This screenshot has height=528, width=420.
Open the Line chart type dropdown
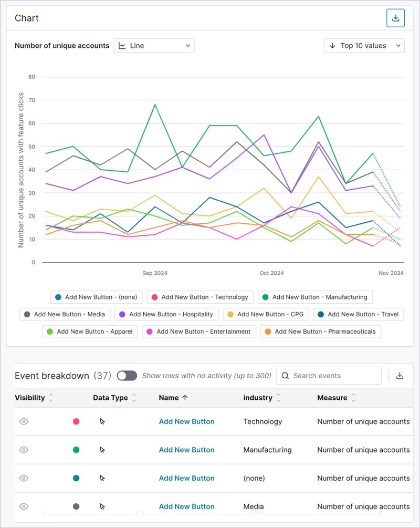(154, 46)
